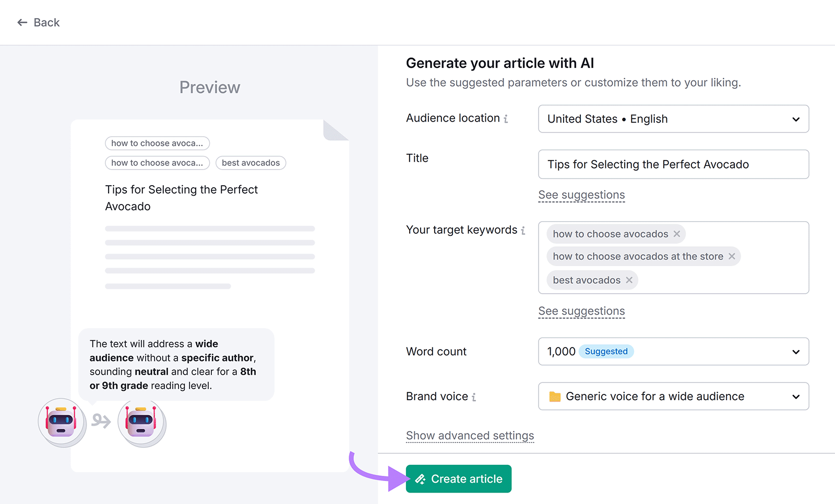The height and width of the screenshot is (504, 835).
Task: Click the info icon beside Your target keywords
Action: point(523,230)
